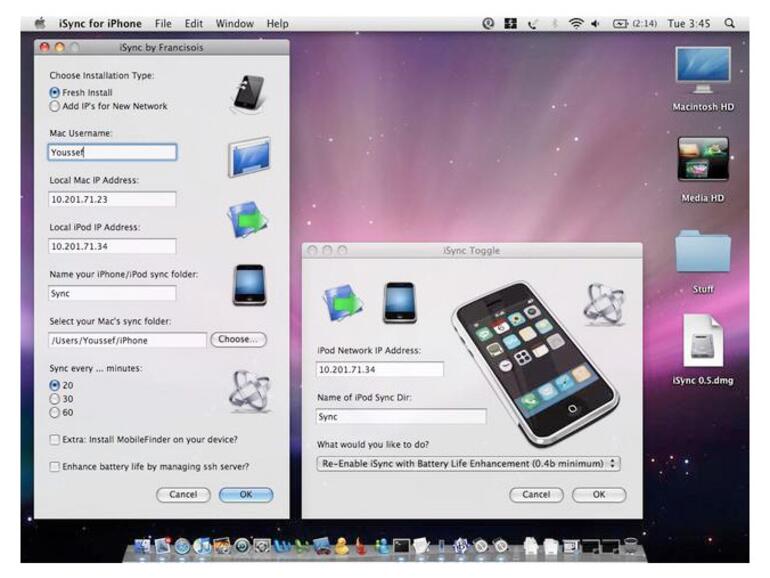Select sync every 60 minutes
The height and width of the screenshot is (578, 770).
(55, 413)
